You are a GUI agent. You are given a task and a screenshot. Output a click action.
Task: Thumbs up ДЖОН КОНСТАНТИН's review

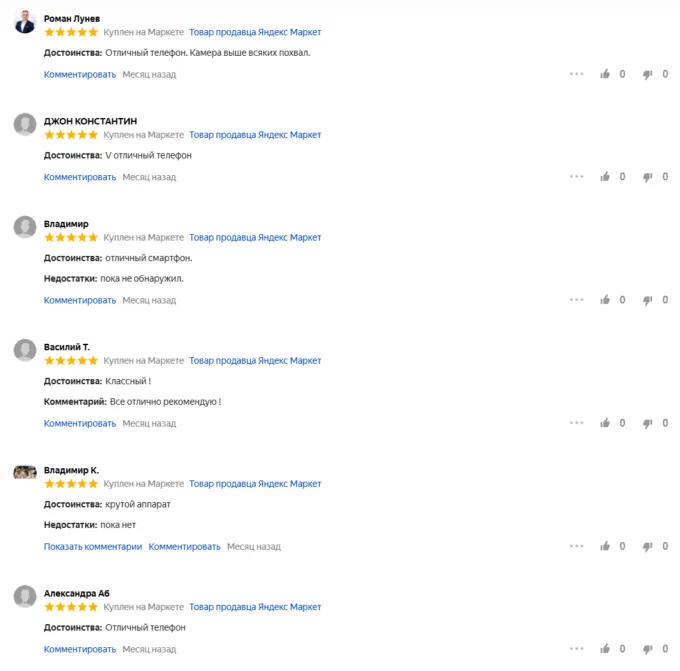[x=605, y=177]
